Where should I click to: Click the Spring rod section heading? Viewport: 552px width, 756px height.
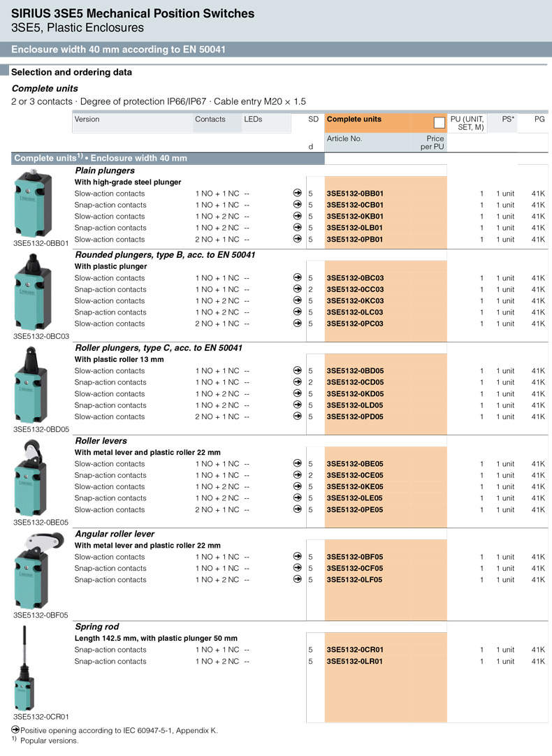[96, 627]
